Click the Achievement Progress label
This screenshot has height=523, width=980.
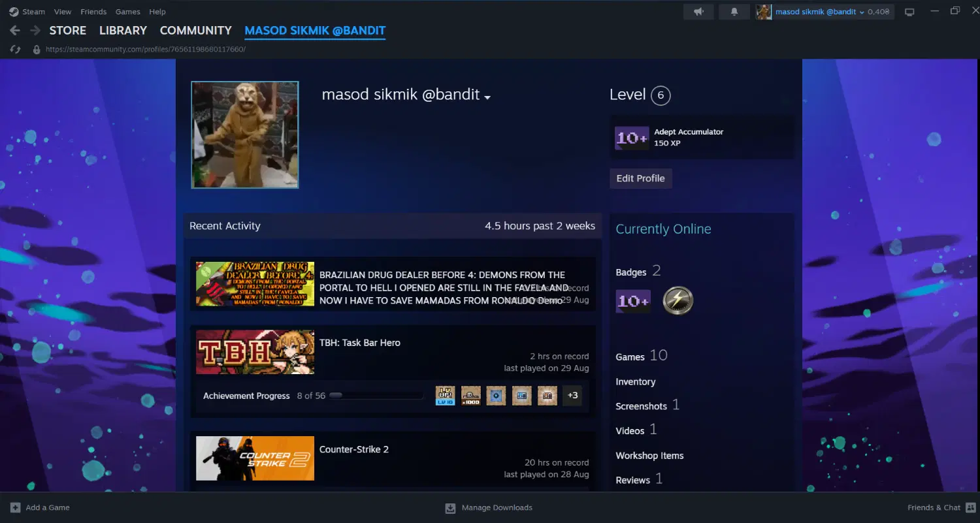click(x=246, y=396)
